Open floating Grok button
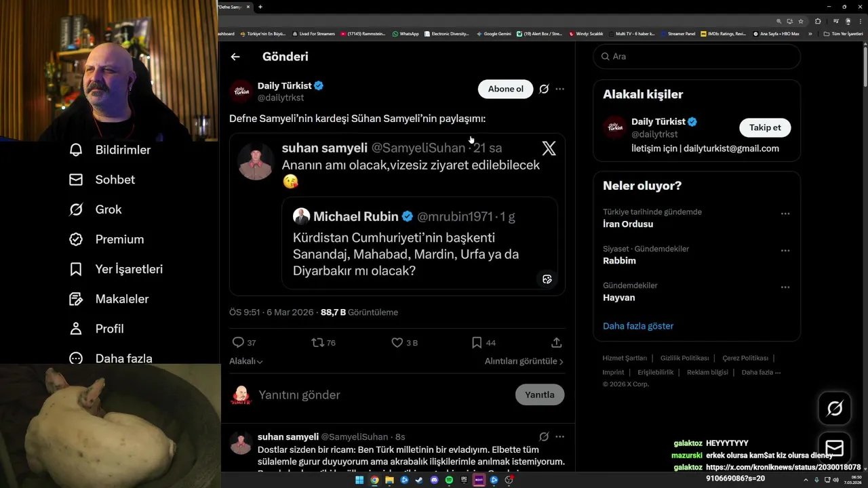The image size is (868, 488). point(835,408)
